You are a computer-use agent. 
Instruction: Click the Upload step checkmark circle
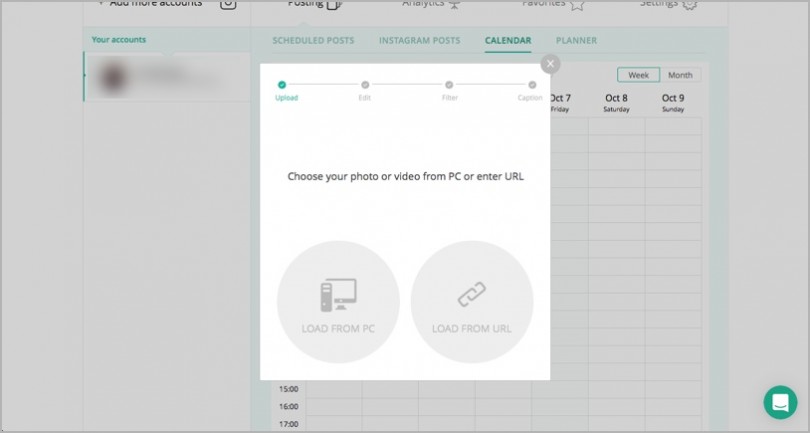pyautogui.click(x=282, y=85)
